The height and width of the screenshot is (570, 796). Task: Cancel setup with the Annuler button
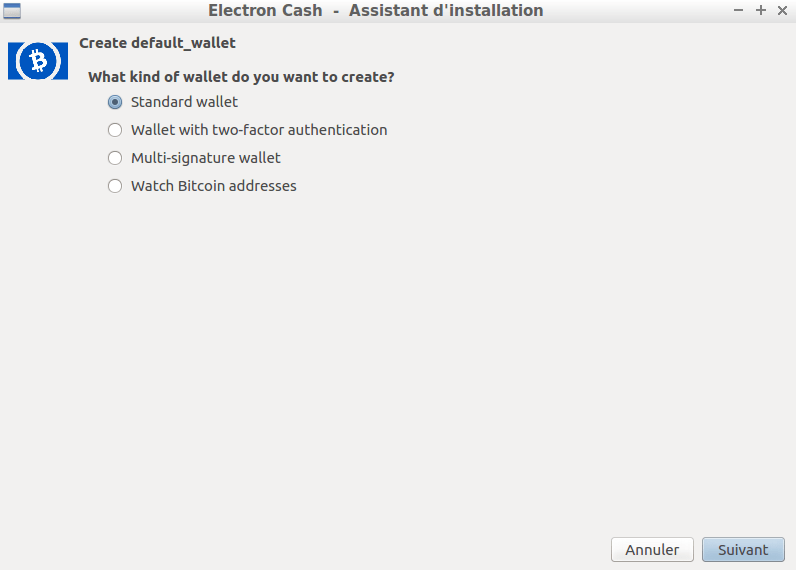click(652, 550)
